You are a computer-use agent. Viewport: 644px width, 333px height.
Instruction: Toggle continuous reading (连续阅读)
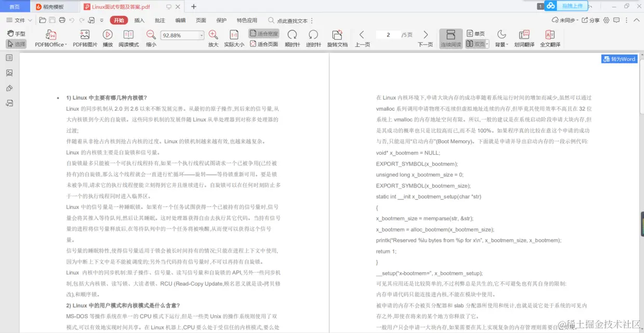click(x=451, y=38)
